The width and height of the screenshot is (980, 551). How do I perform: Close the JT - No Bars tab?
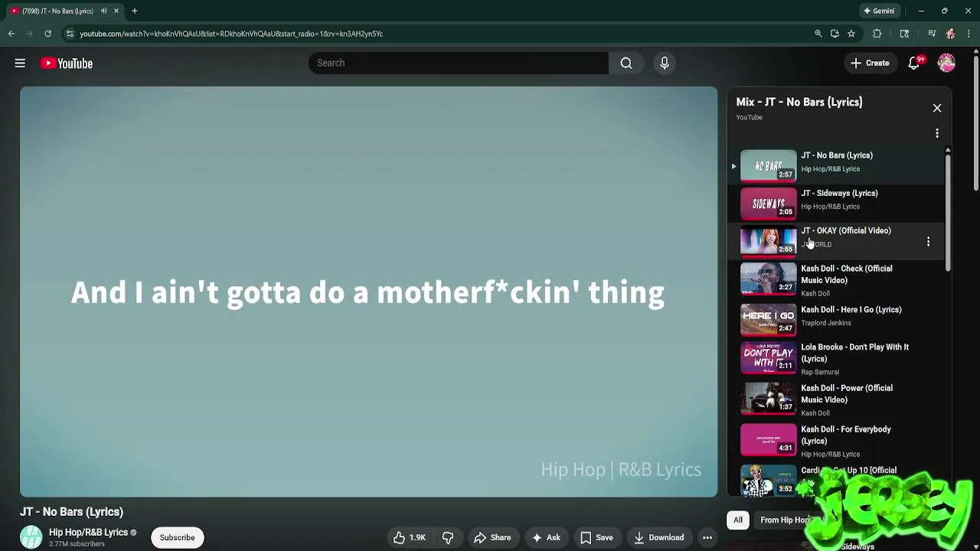pyautogui.click(x=116, y=11)
